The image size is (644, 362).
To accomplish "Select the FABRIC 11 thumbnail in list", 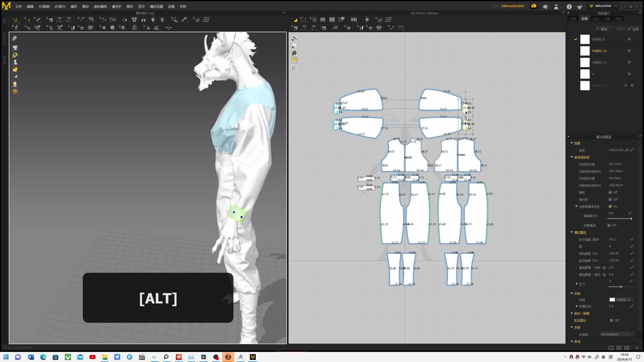I will tap(585, 62).
